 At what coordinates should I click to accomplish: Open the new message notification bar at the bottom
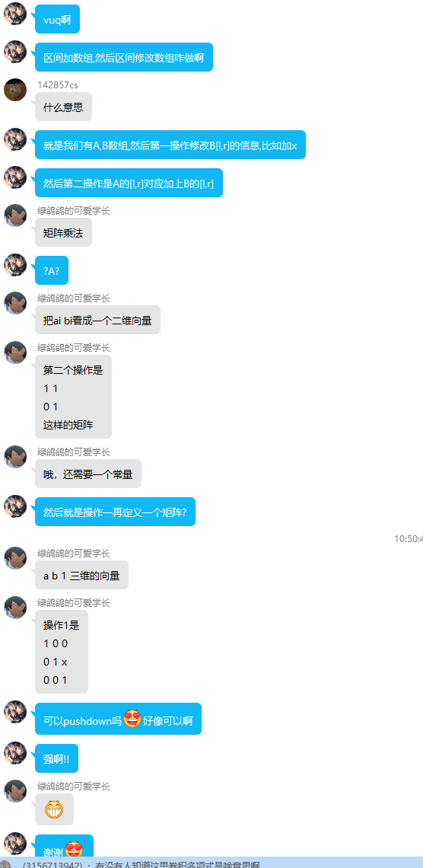pyautogui.click(x=211, y=863)
